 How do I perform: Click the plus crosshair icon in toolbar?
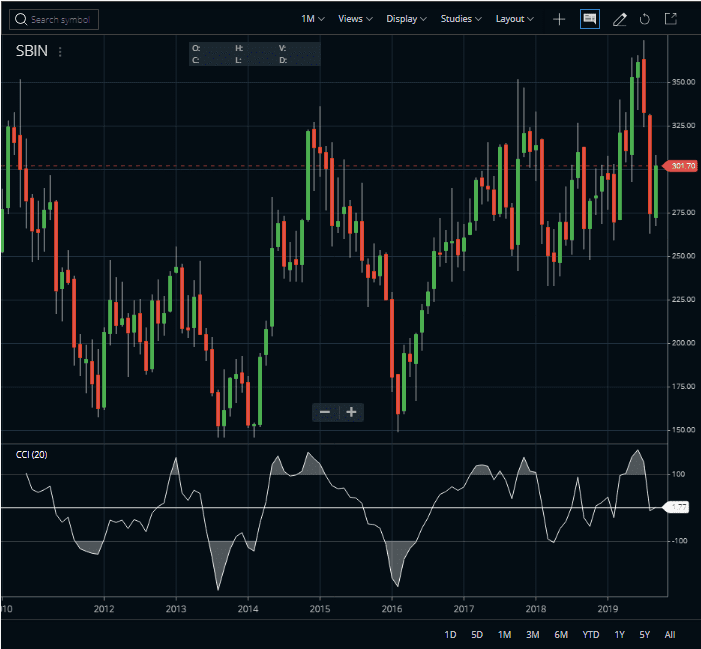click(559, 19)
